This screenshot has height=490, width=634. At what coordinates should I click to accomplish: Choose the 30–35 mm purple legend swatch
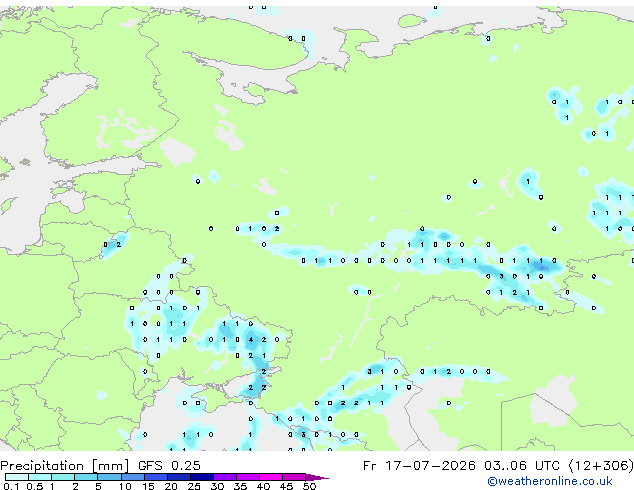(225, 477)
